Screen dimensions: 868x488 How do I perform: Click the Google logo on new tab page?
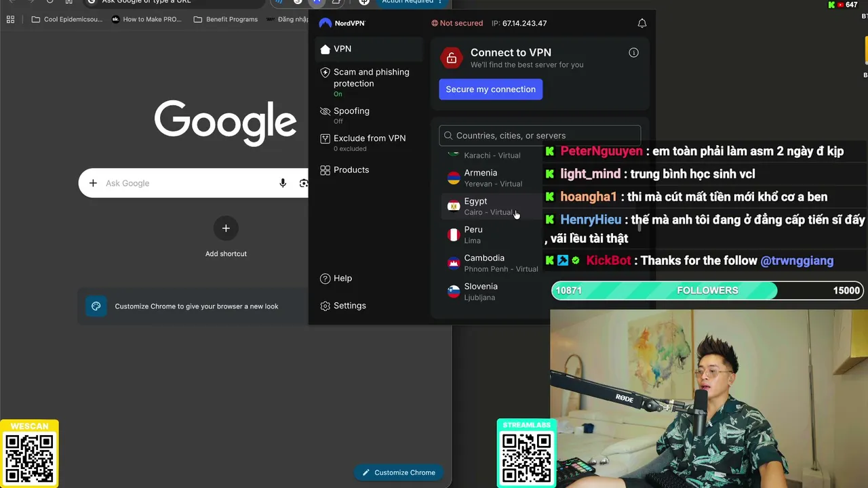[226, 123]
